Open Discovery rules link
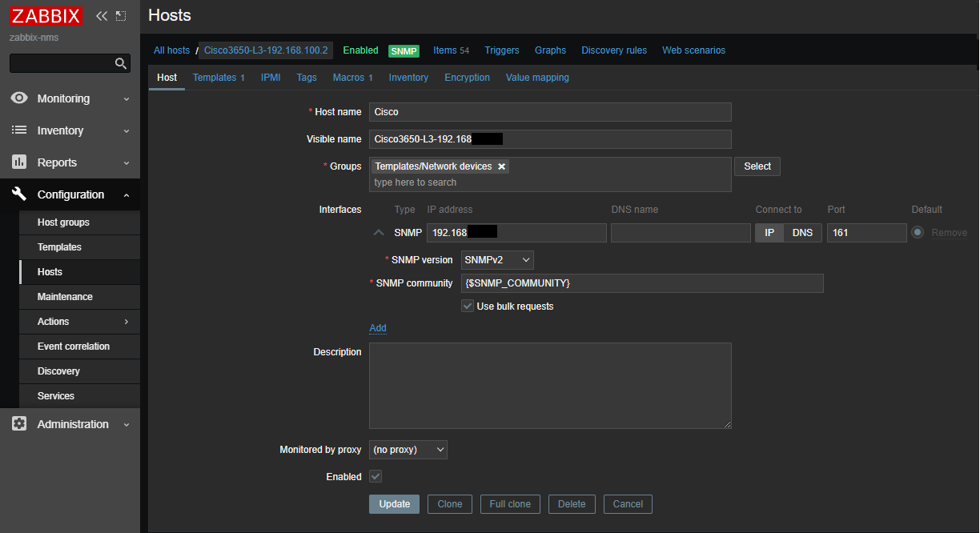 614,50
